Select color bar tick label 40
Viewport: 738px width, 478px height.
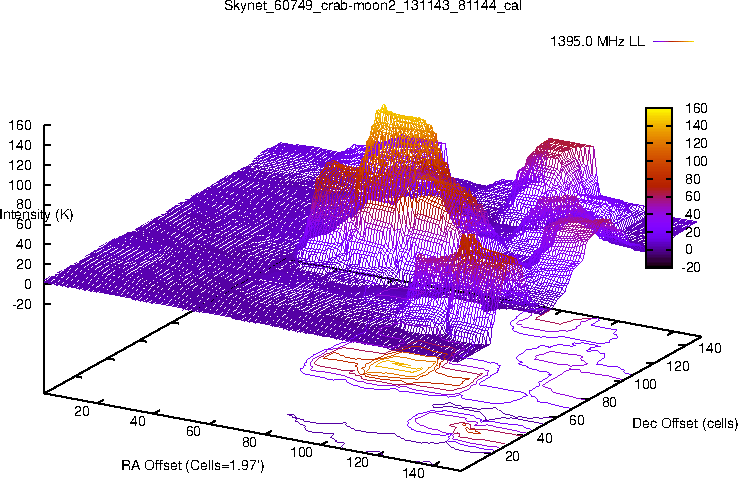click(x=692, y=214)
